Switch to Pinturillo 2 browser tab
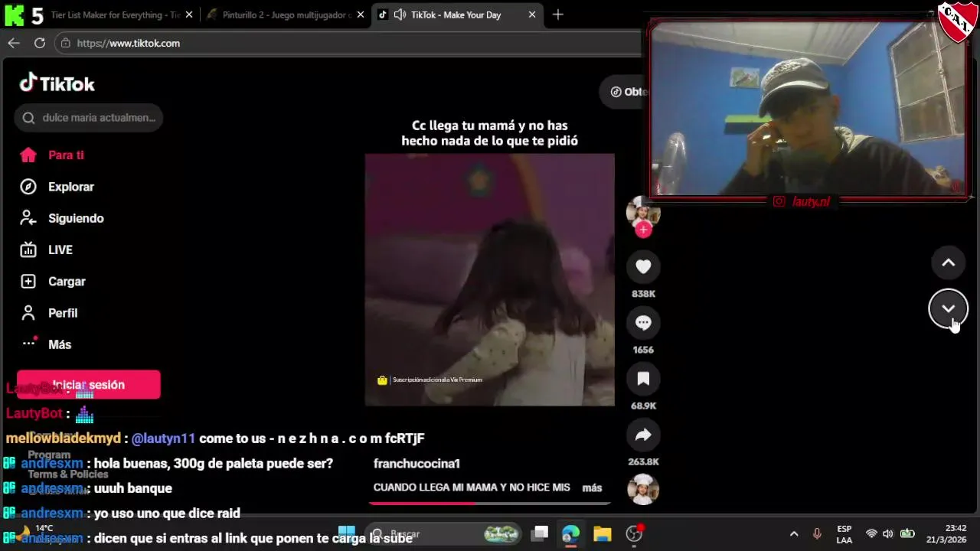This screenshot has width=980, height=551. (x=286, y=15)
